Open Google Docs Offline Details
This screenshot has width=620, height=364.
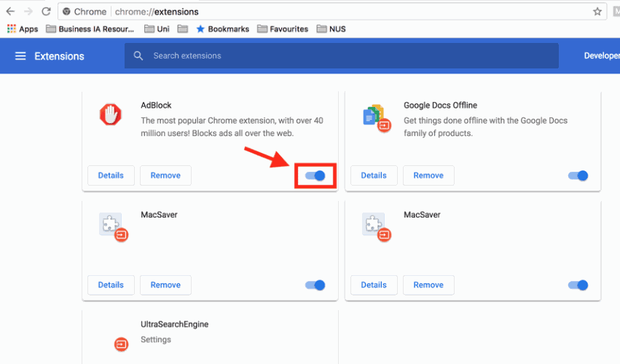tap(374, 175)
